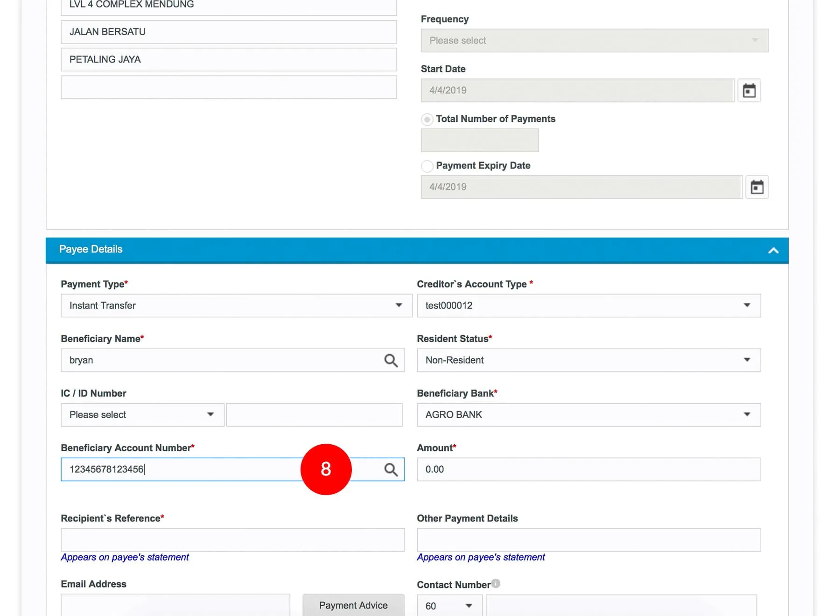Open the Resident Status dropdown

click(588, 360)
